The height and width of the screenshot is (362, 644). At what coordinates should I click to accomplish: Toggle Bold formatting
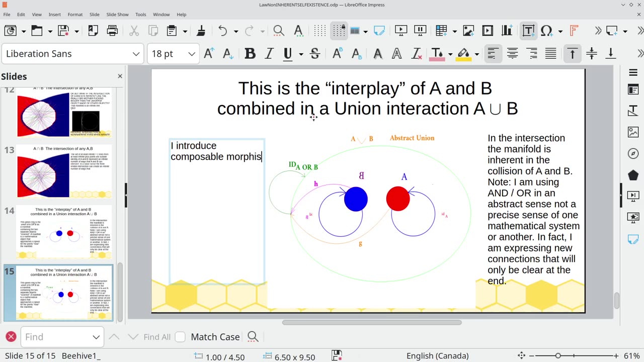[250, 53]
